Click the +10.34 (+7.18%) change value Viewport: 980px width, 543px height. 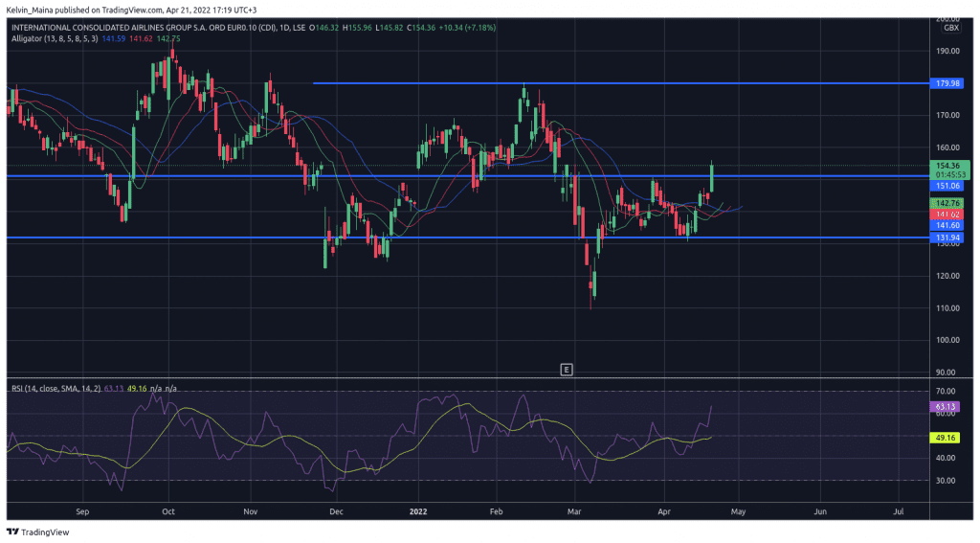467,28
